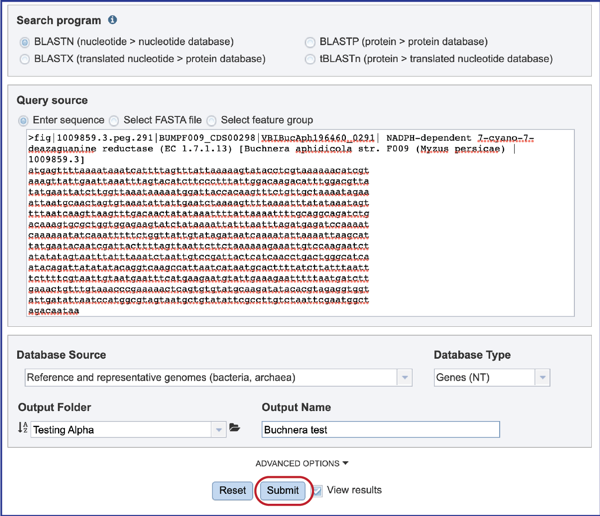Switch query source to Select FASTA file
Viewport: 600px width, 516px height.
tap(114, 121)
